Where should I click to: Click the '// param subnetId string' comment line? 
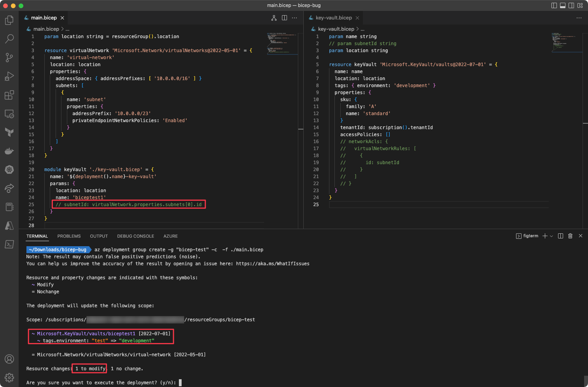(x=362, y=44)
